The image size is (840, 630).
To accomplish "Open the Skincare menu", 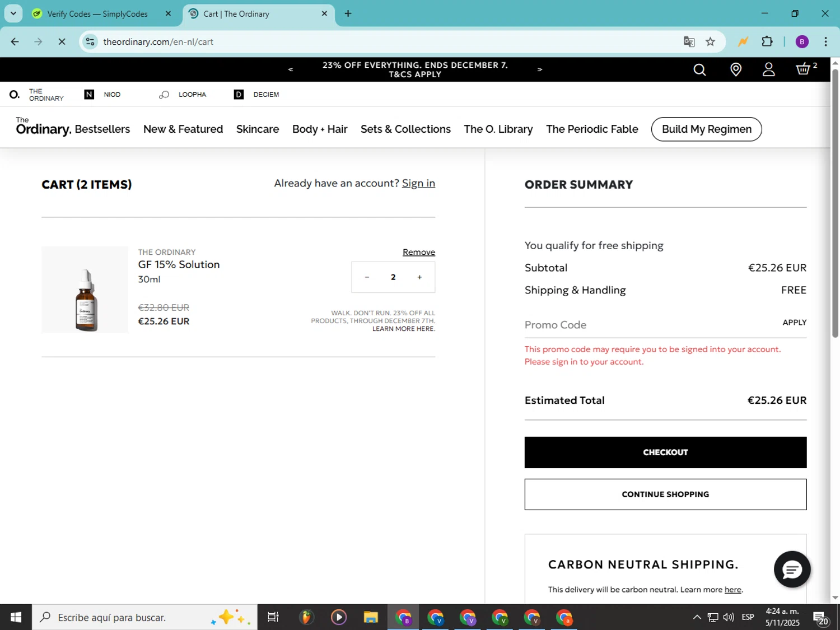I will (x=258, y=129).
